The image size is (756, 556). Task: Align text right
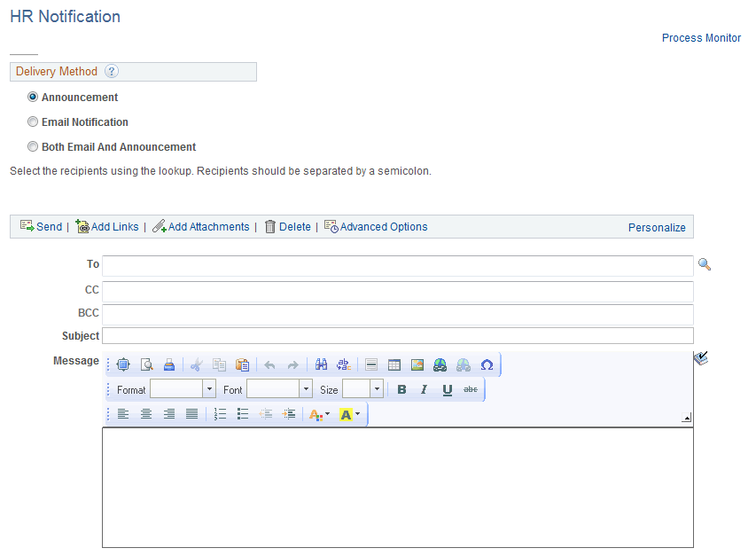169,414
